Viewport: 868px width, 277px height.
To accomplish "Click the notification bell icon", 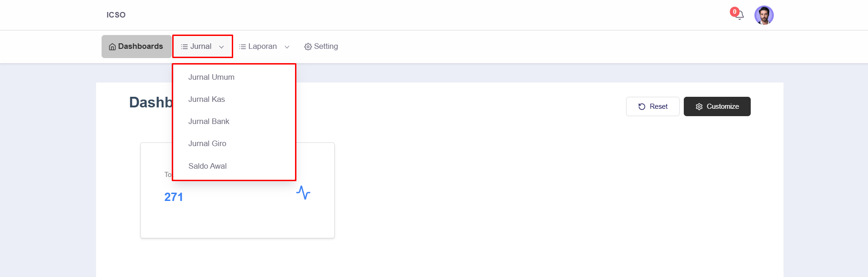I will point(739,16).
